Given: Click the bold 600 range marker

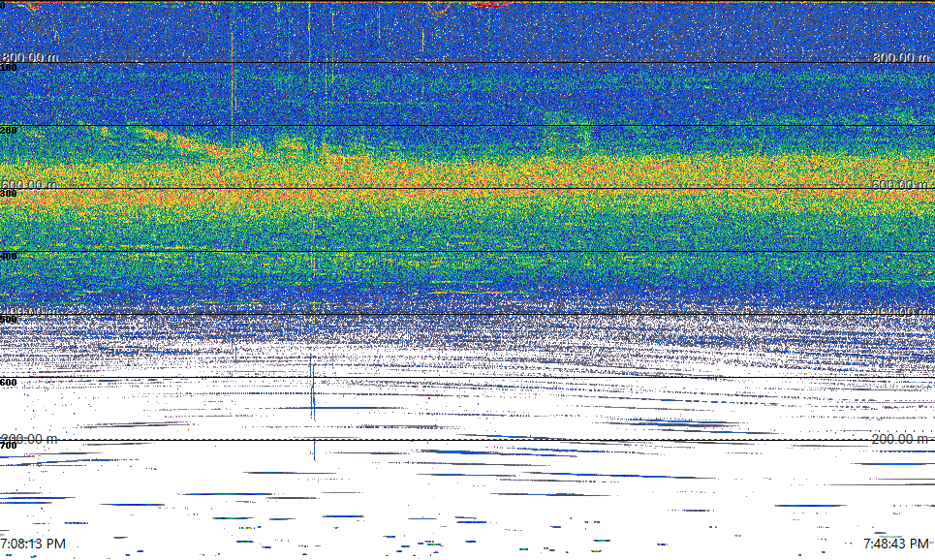Looking at the screenshot, I should [x=9, y=383].
